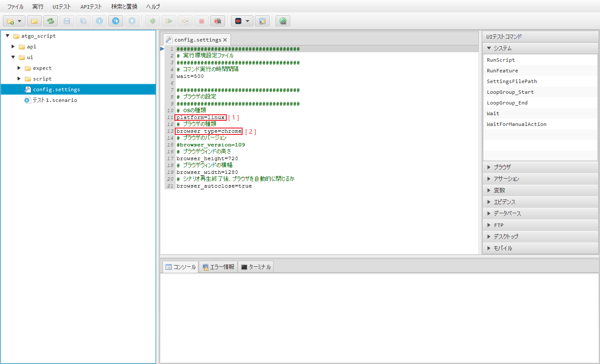
Task: Click the green globe browser icon
Action: (283, 21)
